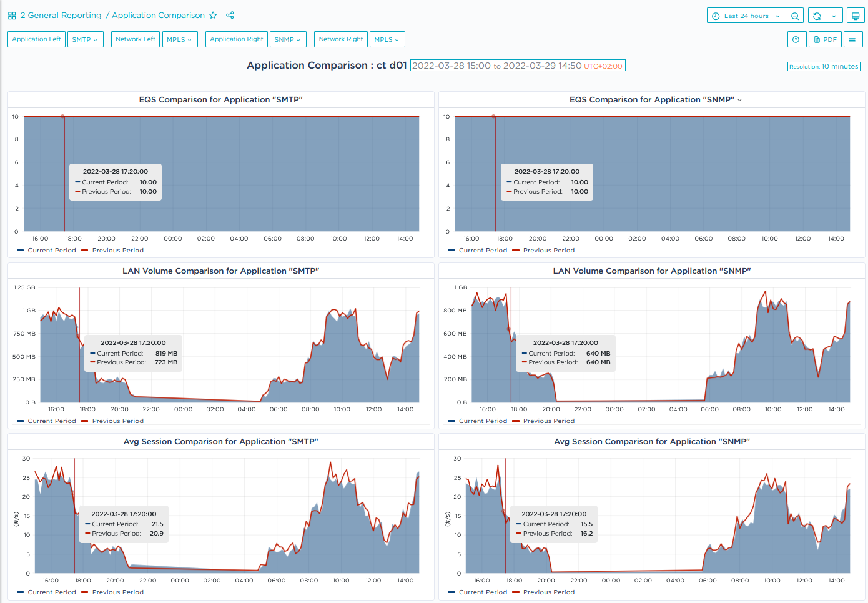Open the SNMP application dropdown

[287, 39]
